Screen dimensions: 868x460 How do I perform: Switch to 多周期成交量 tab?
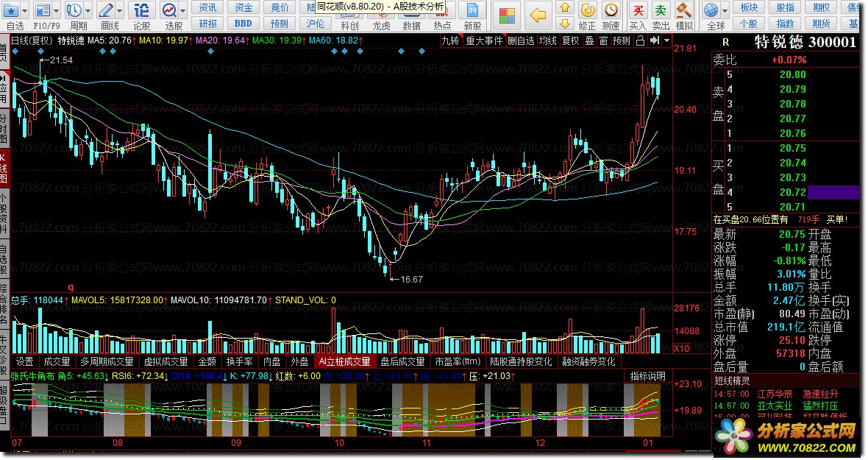click(x=107, y=361)
